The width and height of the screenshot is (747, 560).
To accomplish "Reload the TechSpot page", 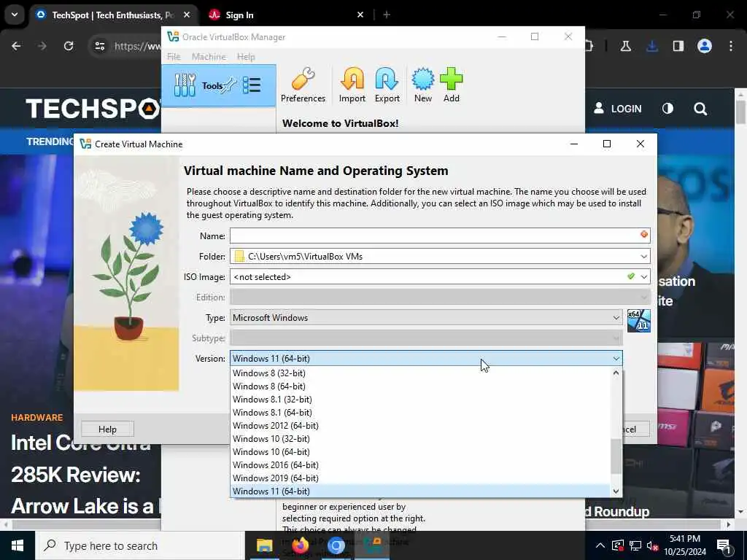I will [x=69, y=46].
